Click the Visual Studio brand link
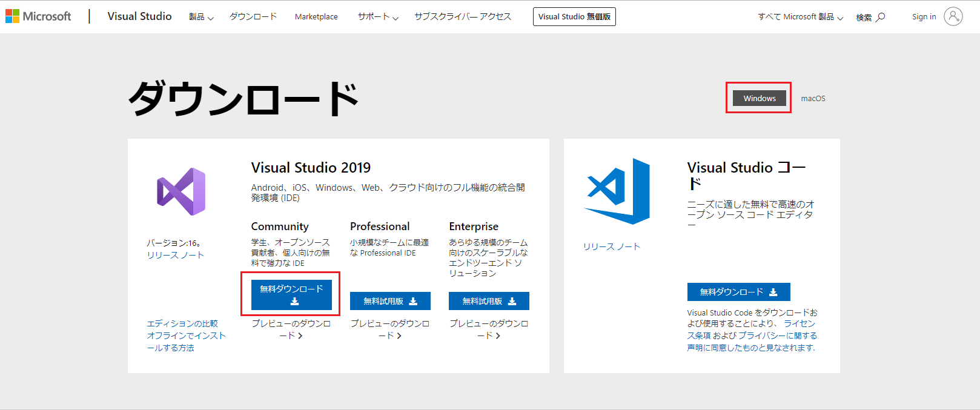Screen dimensions: 980x410 click(139, 16)
